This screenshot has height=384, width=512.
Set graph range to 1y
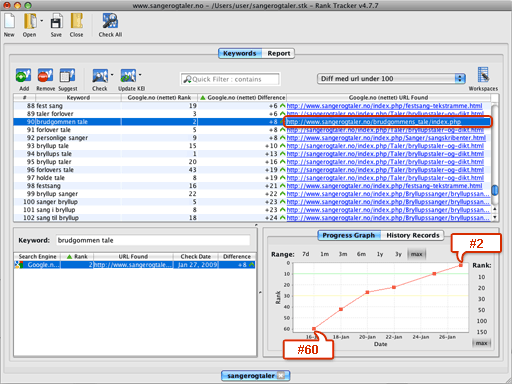click(380, 254)
